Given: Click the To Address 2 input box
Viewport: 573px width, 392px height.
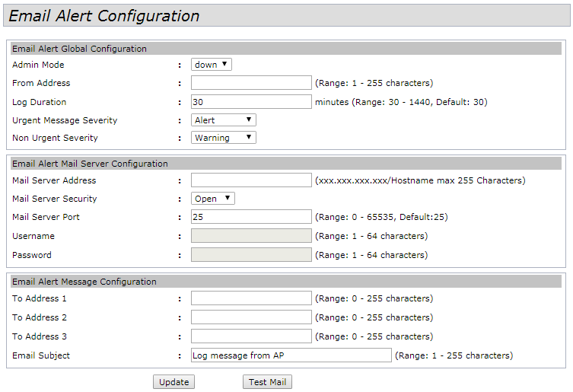Looking at the screenshot, I should tap(251, 317).
